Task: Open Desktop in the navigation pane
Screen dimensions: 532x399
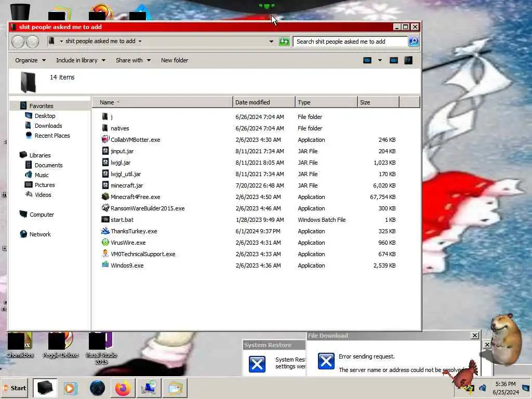Action: tap(45, 116)
